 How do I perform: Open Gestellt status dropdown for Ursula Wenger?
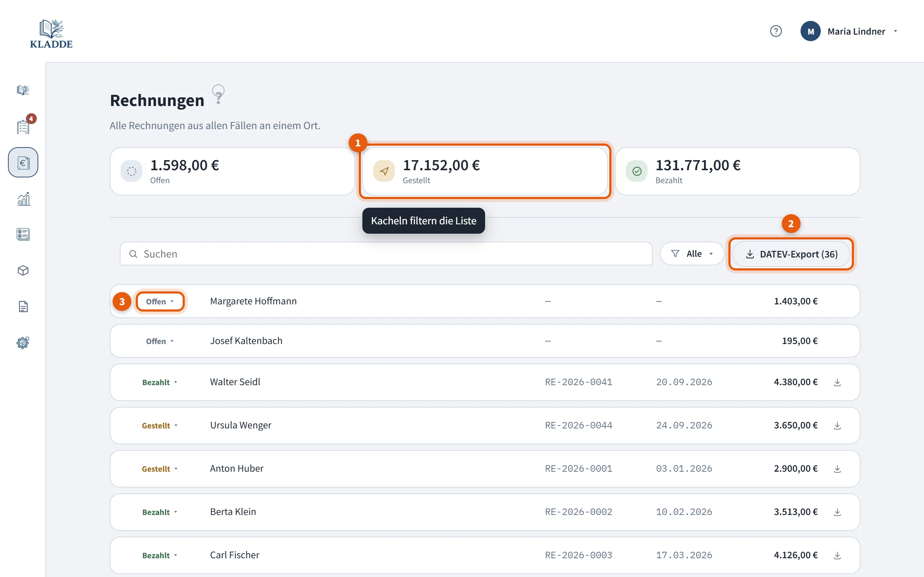pos(160,426)
